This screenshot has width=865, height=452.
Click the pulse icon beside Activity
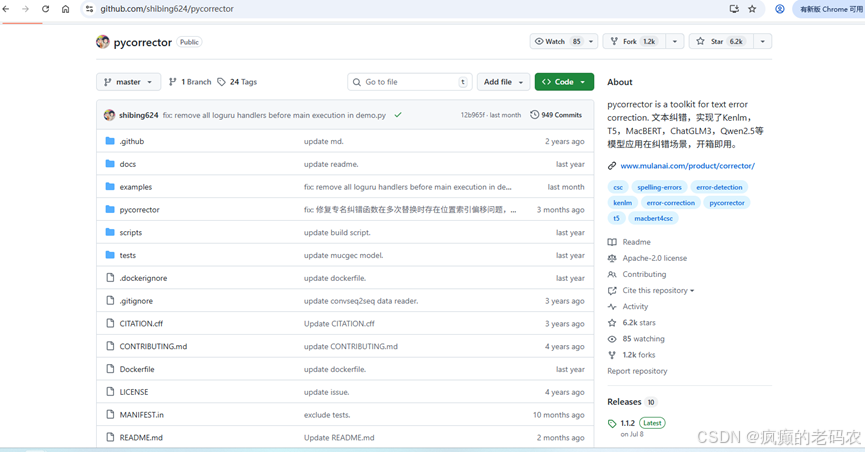pos(612,306)
